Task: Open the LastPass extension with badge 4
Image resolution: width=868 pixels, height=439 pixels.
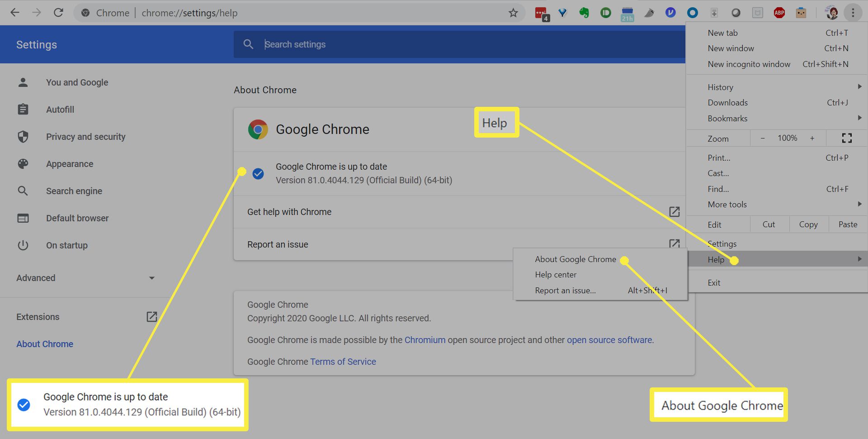Action: click(541, 14)
